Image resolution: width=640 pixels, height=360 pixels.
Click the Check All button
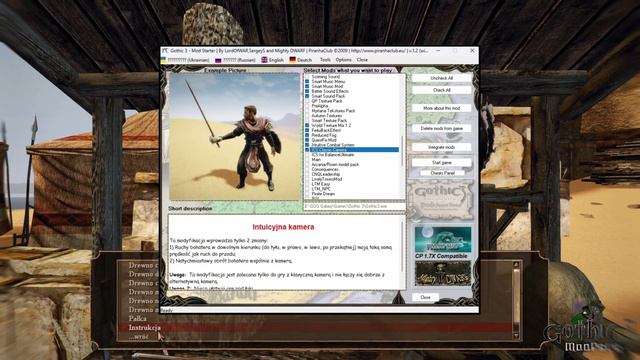tap(441, 90)
